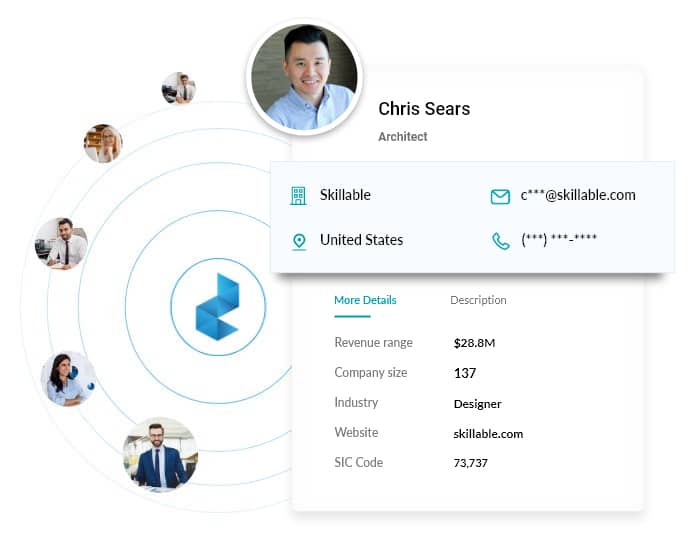Click the company size value 137

pyautogui.click(x=465, y=373)
